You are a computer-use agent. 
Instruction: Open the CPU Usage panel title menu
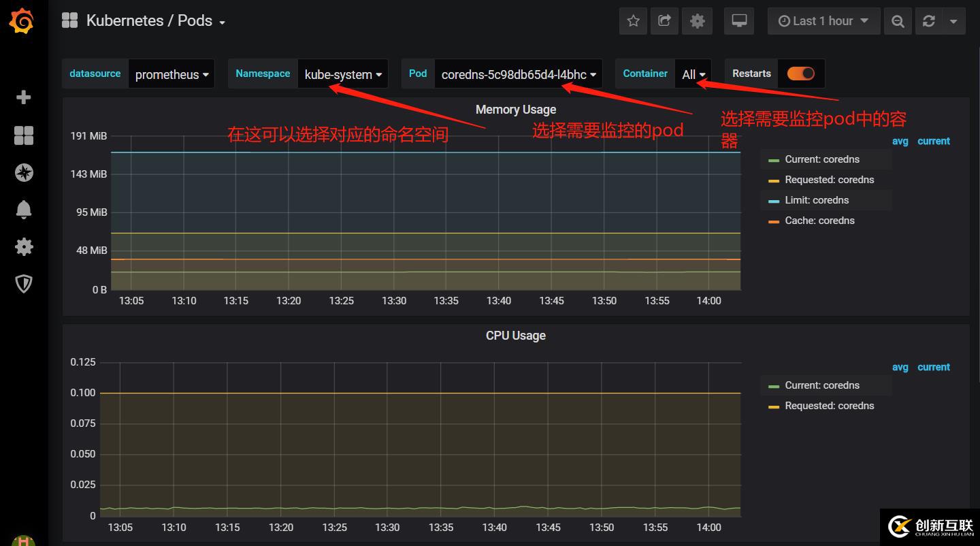(515, 336)
